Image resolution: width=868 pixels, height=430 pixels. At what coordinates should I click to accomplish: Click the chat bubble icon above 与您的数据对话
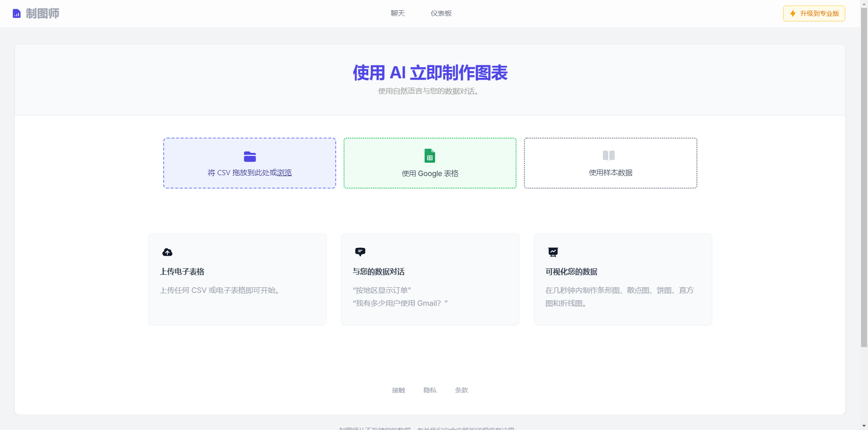(360, 252)
